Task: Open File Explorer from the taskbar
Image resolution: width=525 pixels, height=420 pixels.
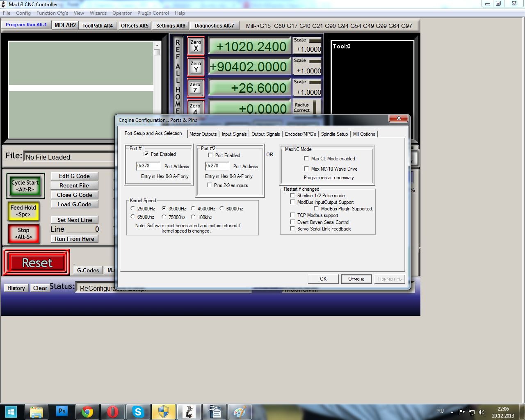Action: [x=37, y=411]
